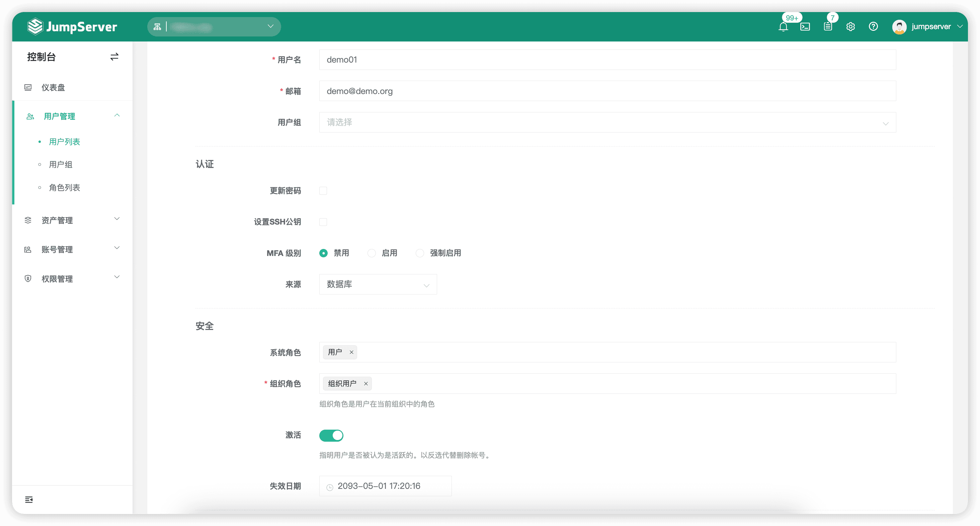Screen dimensions: 980x526
Task: Click the clock icon in expiry date field
Action: coord(330,487)
